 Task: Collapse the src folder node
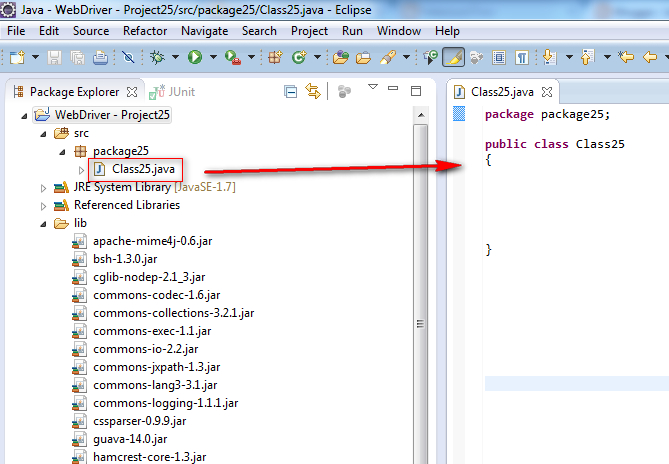43,134
